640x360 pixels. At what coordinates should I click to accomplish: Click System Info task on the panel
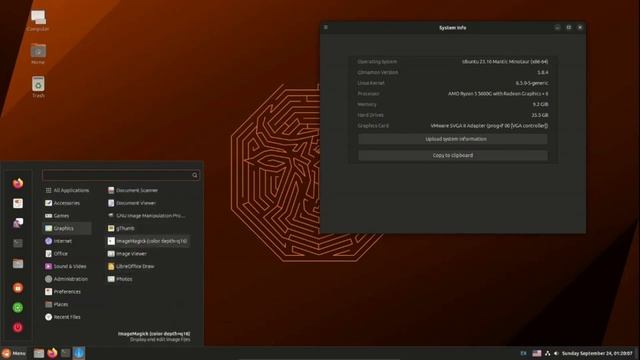[79, 353]
